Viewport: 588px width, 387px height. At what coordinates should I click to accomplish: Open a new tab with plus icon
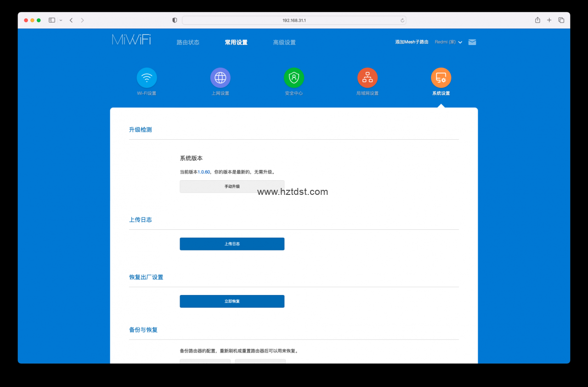click(549, 20)
